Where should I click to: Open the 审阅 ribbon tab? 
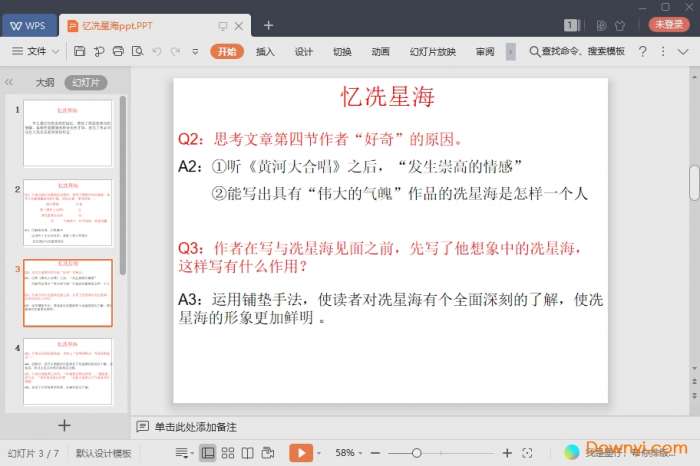pos(485,52)
